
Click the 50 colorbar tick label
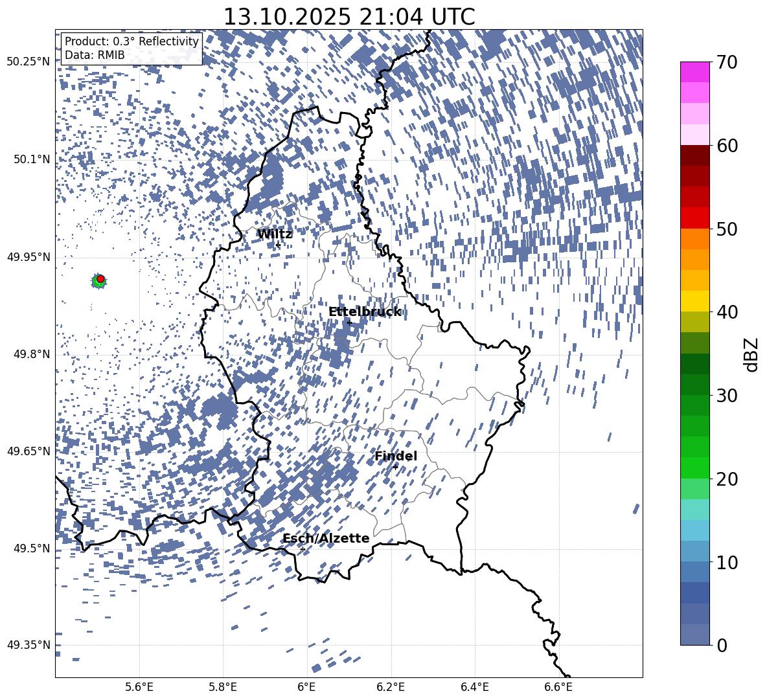pos(727,229)
